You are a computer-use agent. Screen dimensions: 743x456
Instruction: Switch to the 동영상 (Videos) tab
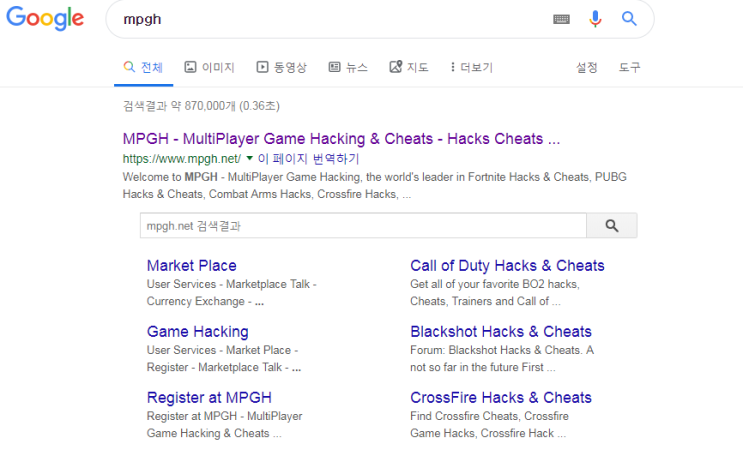coord(281,67)
